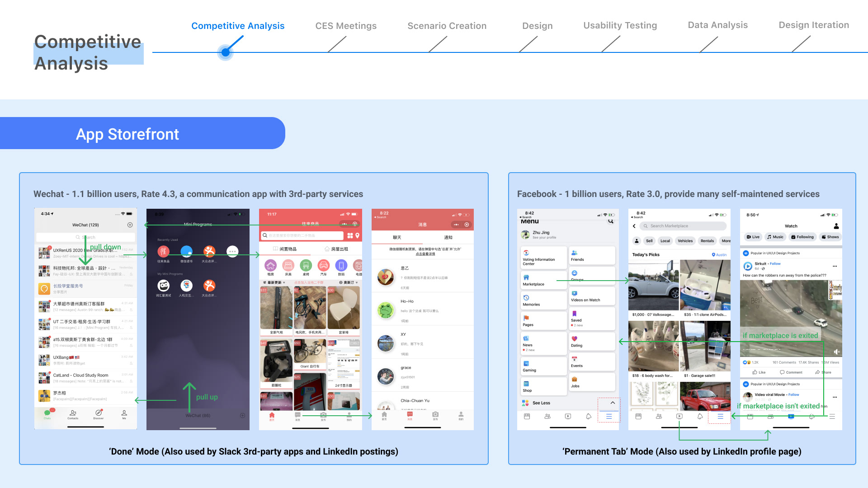Open the Marketplace card in Facebook Menu
This screenshot has height=488, width=868.
tap(544, 280)
